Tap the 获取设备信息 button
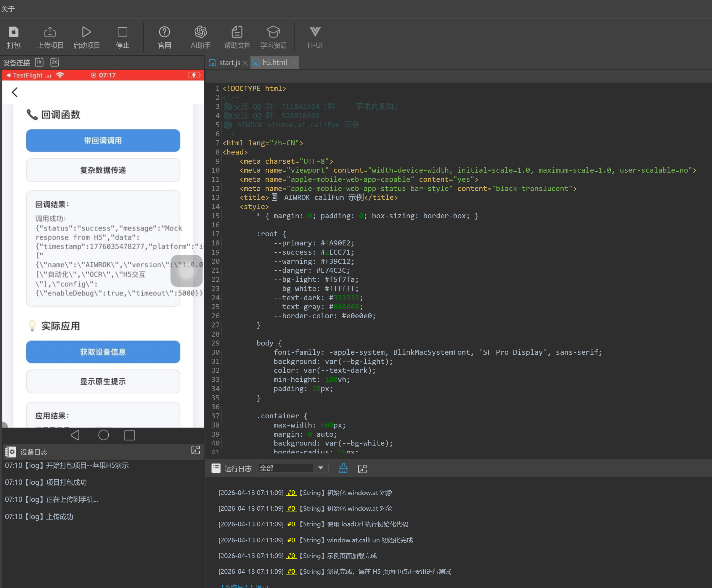This screenshot has height=588, width=712. (103, 352)
